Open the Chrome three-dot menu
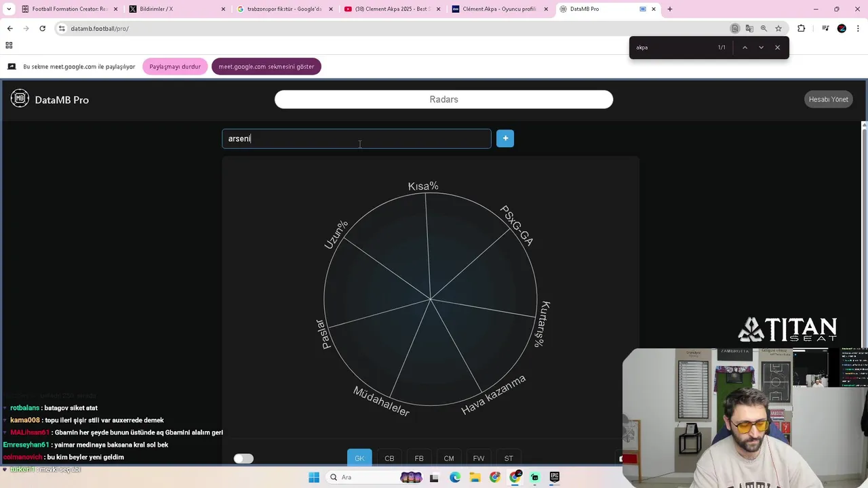This screenshot has height=488, width=868. (859, 28)
